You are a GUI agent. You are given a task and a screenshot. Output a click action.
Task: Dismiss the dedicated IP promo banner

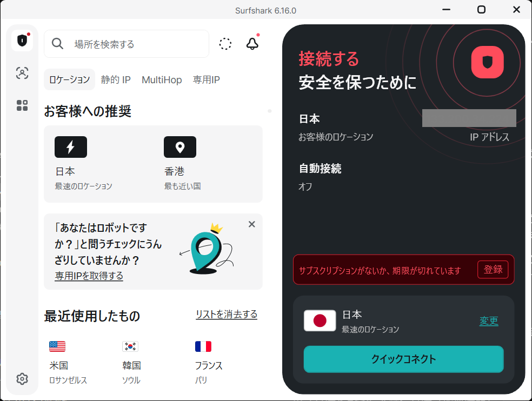tap(252, 224)
